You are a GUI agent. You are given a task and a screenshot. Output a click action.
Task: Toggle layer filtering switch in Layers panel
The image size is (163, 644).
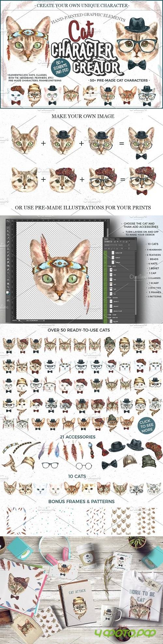pyautogui.click(x=129, y=241)
